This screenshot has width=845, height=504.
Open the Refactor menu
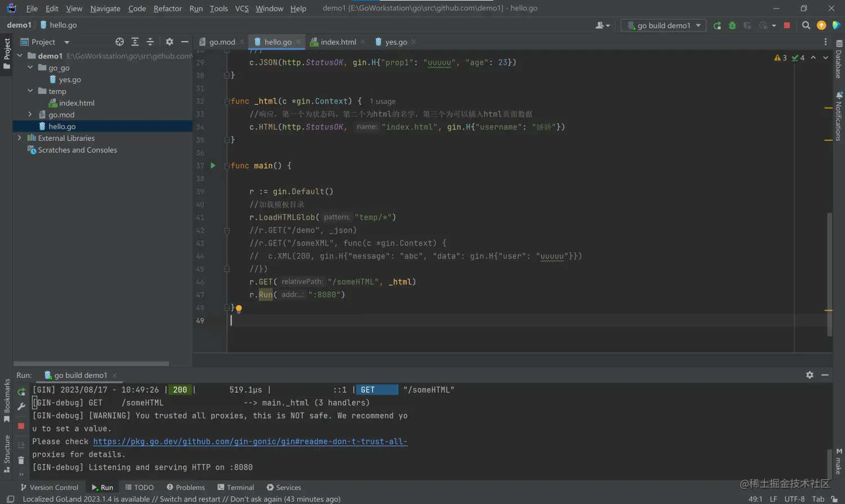pyautogui.click(x=167, y=8)
